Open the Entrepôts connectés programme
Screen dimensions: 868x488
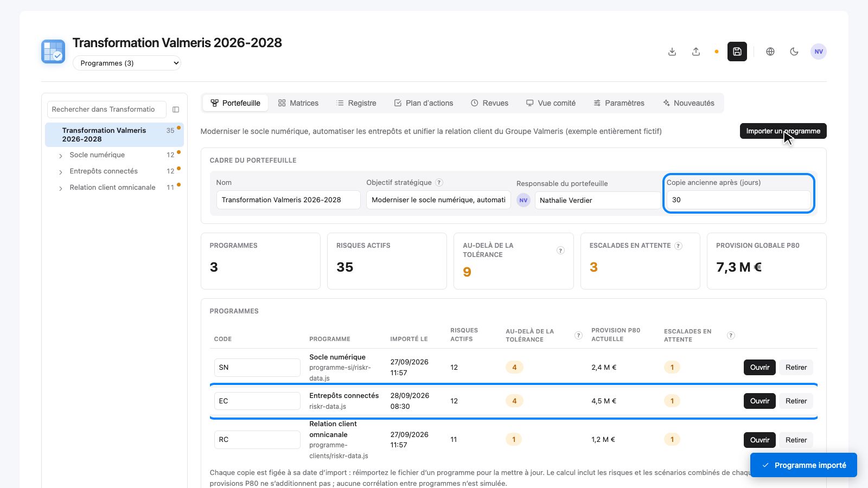(x=759, y=401)
